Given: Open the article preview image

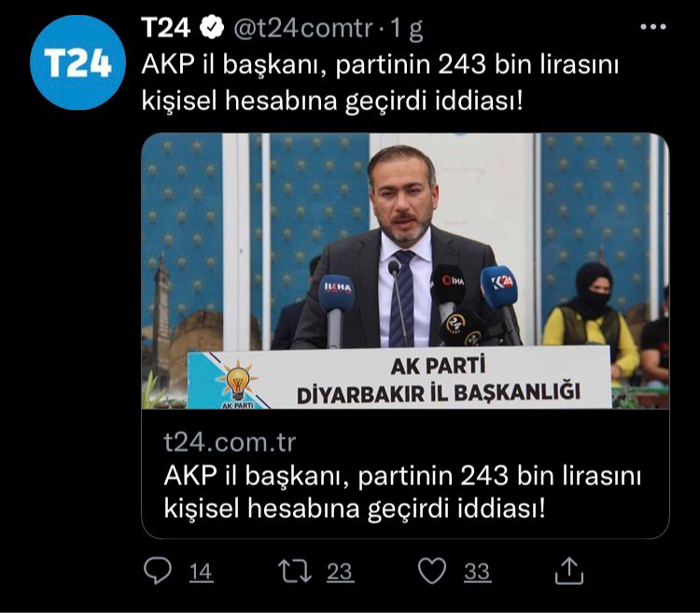Looking at the screenshot, I should click(405, 271).
